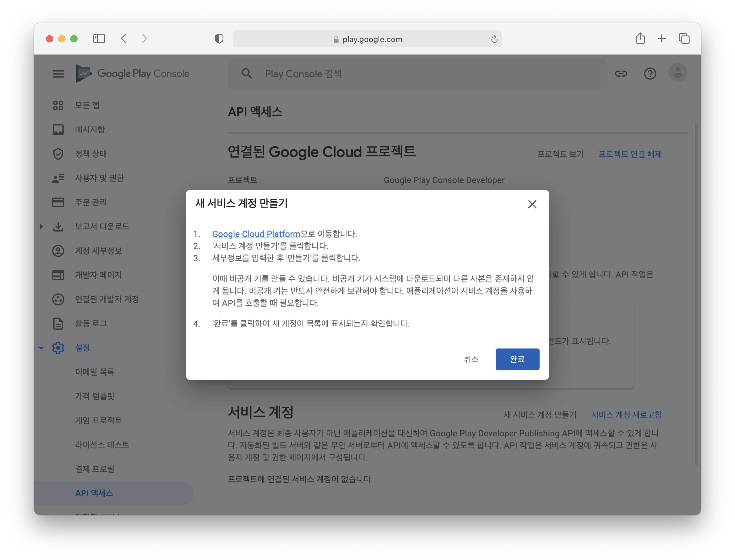This screenshot has height=560, width=735.
Task: Close the new service account dialog
Action: coord(532,204)
